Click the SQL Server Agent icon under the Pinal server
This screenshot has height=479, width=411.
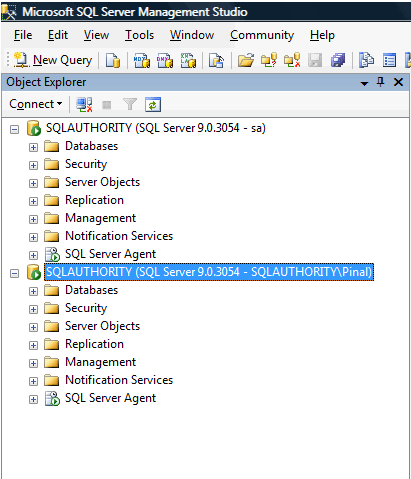point(52,398)
